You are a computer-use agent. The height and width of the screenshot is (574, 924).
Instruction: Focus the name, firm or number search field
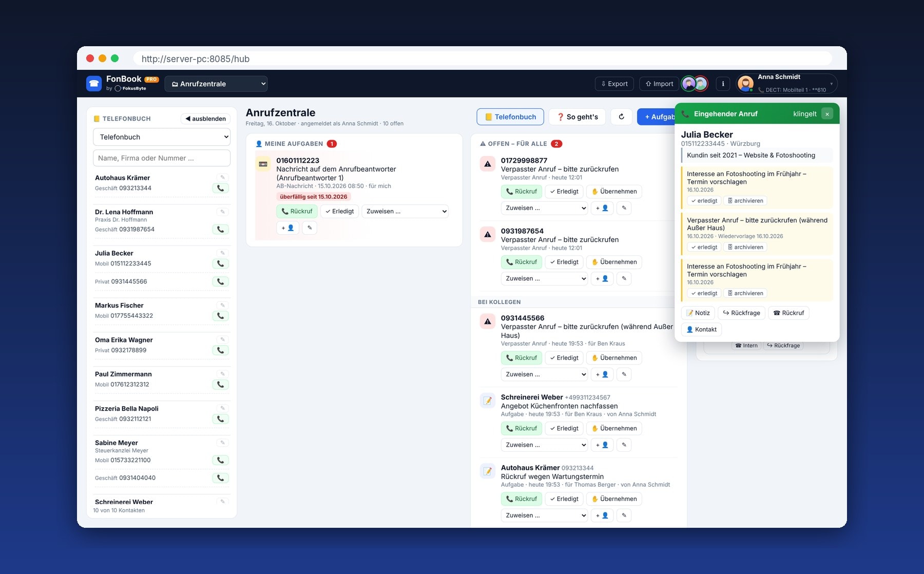click(162, 158)
